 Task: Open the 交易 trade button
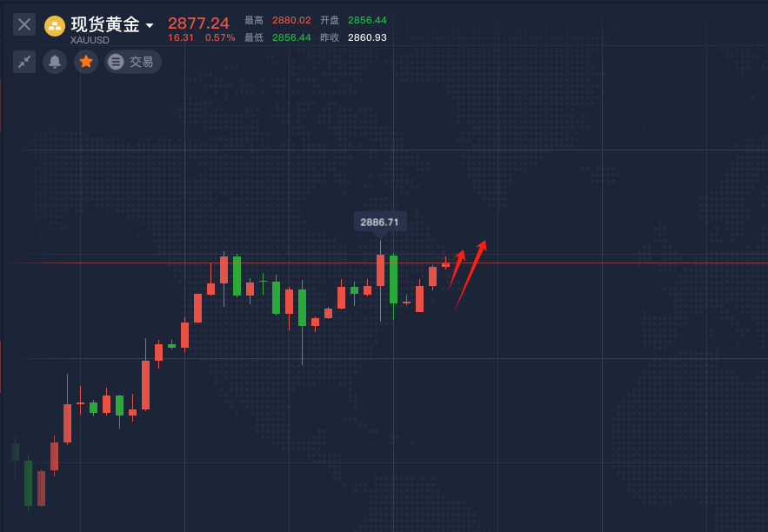click(x=133, y=62)
